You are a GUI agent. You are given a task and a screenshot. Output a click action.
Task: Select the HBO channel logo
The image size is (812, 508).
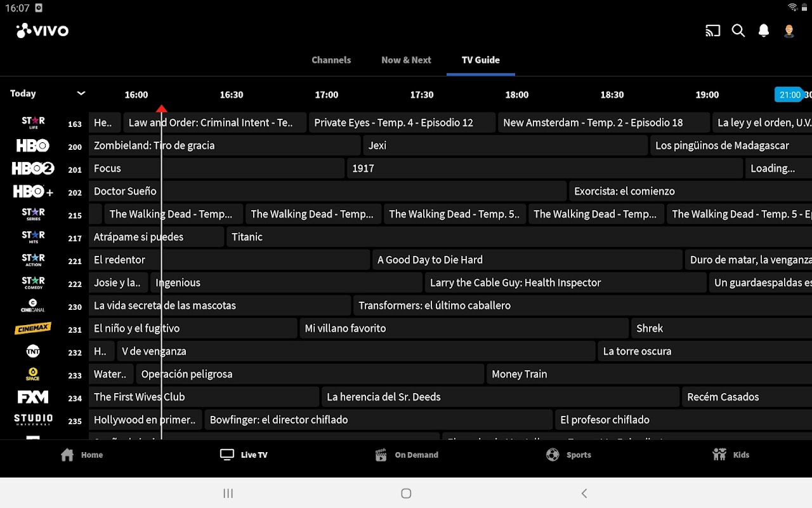point(33,145)
